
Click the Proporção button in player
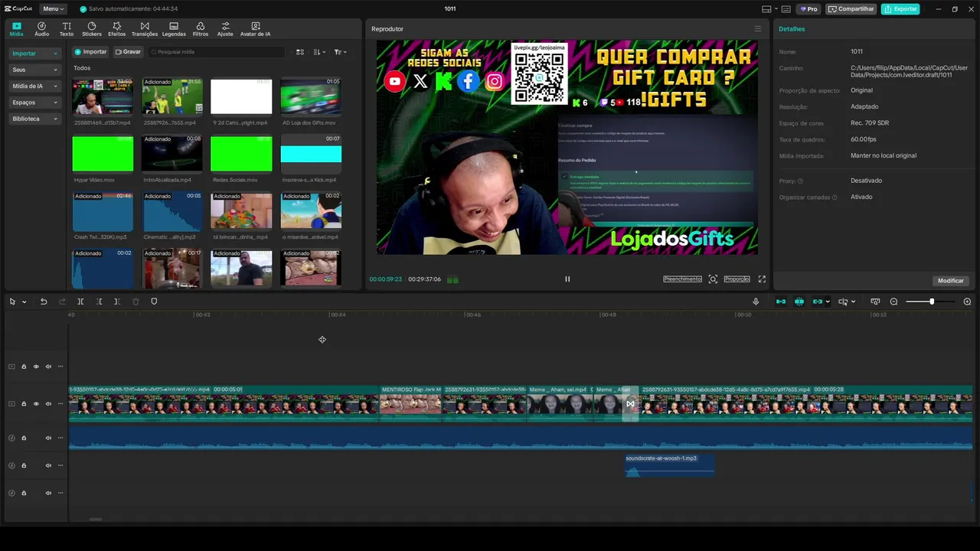point(737,279)
